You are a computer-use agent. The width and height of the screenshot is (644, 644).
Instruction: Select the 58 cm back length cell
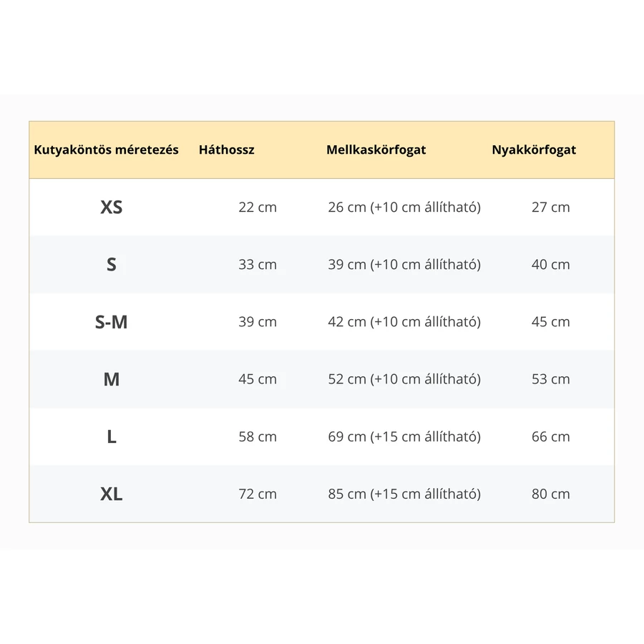click(258, 436)
